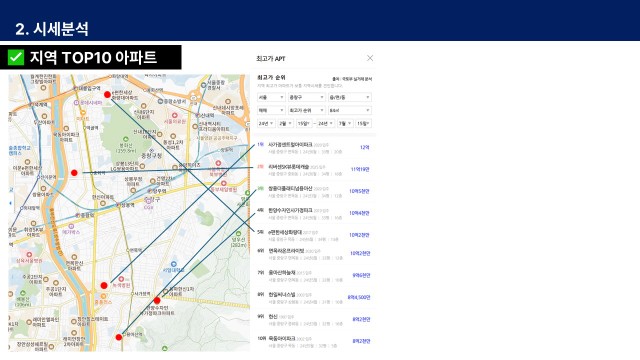Open the 84㎡ area size dropdown
640x360 pixels.
[350, 111]
